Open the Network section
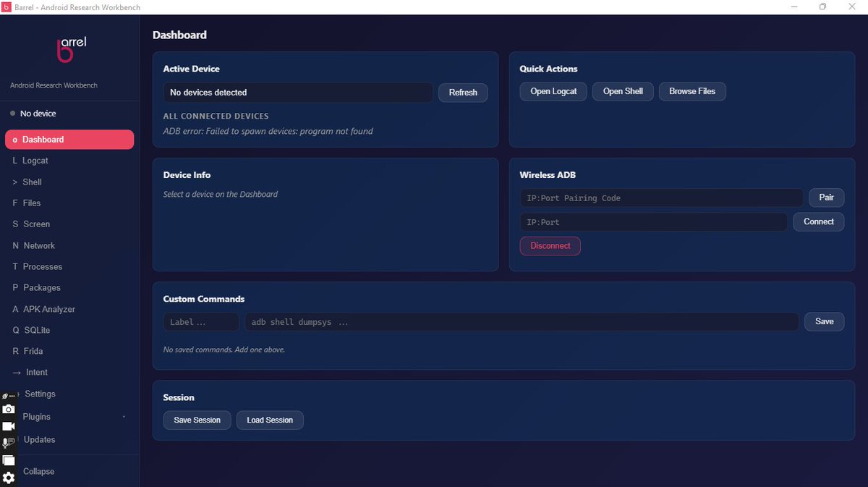868x487 pixels. pyautogui.click(x=69, y=246)
